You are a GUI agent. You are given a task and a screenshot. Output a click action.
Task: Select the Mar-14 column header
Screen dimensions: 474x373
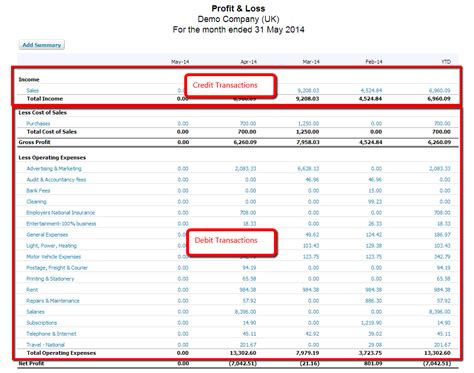[x=311, y=62]
